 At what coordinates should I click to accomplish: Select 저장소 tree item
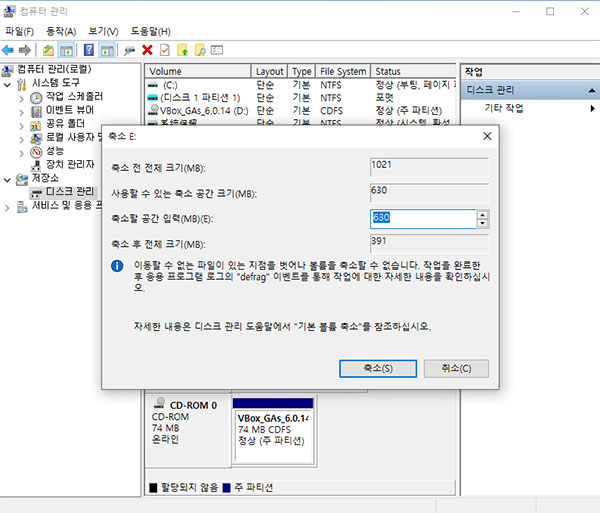tap(45, 178)
